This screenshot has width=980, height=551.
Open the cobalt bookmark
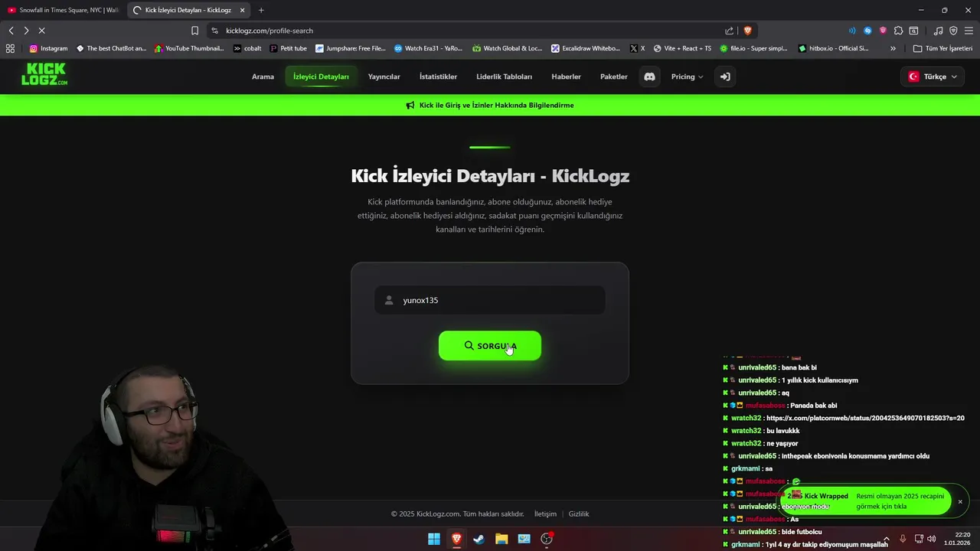click(247, 48)
